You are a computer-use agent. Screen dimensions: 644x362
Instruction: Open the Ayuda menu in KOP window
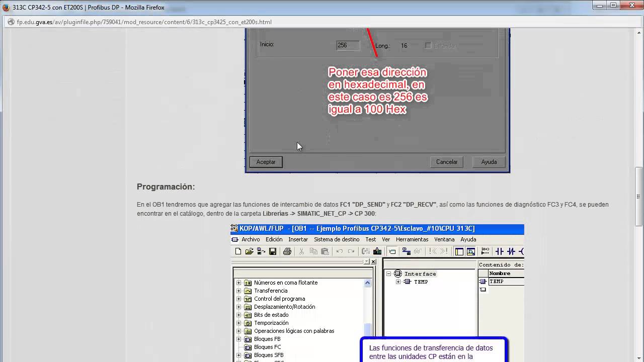[x=468, y=239]
